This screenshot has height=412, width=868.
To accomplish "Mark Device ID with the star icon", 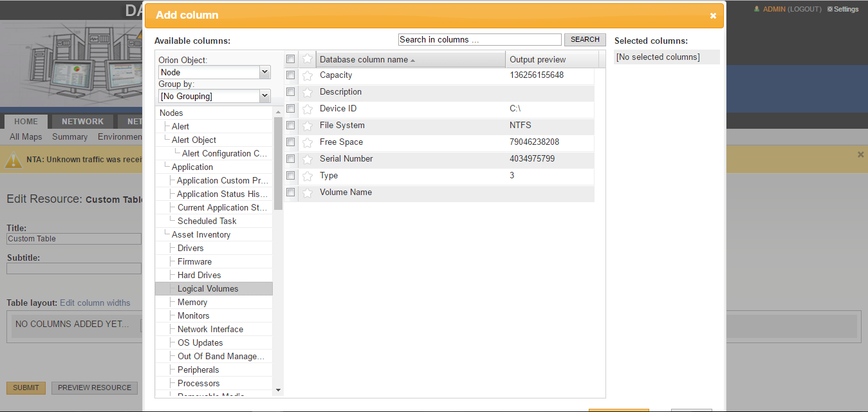I will tap(308, 109).
